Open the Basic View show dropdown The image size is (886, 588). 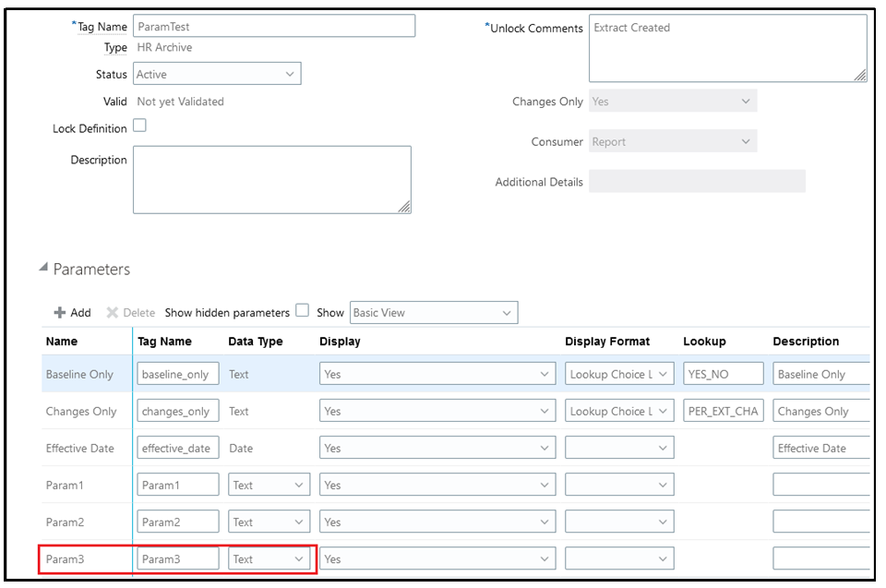point(433,313)
